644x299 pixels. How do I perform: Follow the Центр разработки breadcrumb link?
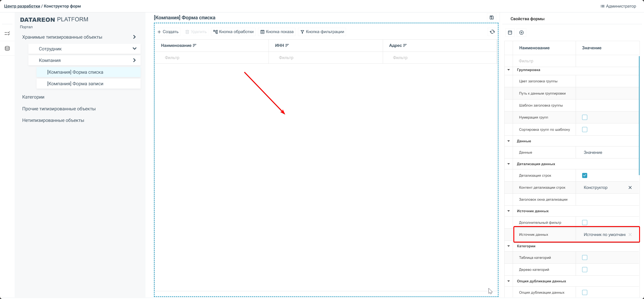(22, 6)
